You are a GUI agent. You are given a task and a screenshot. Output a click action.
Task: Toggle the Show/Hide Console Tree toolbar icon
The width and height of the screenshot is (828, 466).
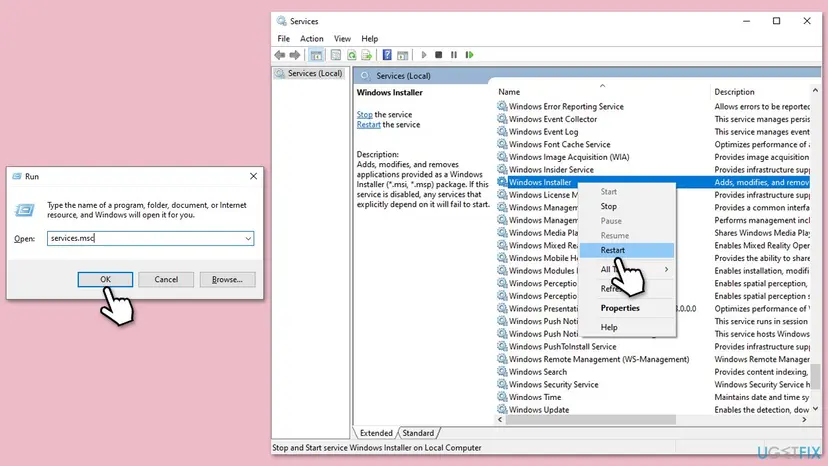coord(316,55)
